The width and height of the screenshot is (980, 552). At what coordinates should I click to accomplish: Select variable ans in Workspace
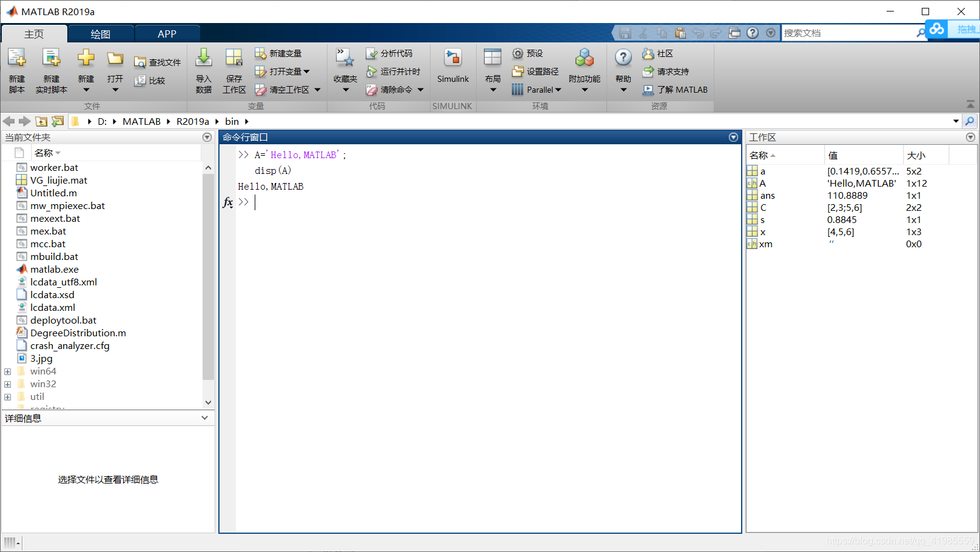point(767,195)
